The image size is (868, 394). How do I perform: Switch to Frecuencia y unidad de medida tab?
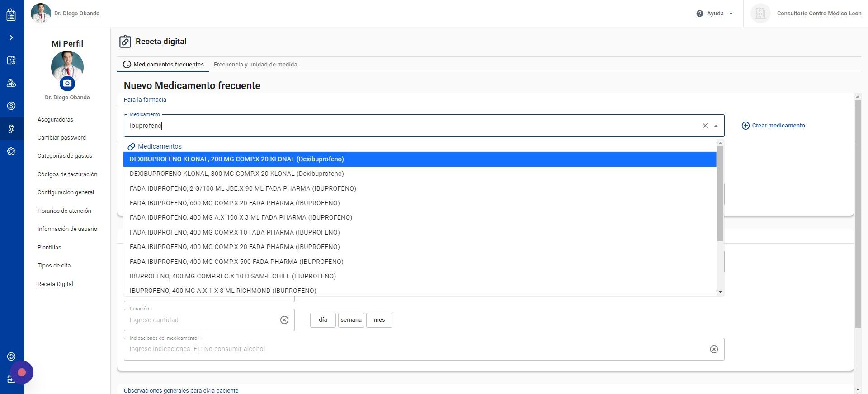pos(255,65)
